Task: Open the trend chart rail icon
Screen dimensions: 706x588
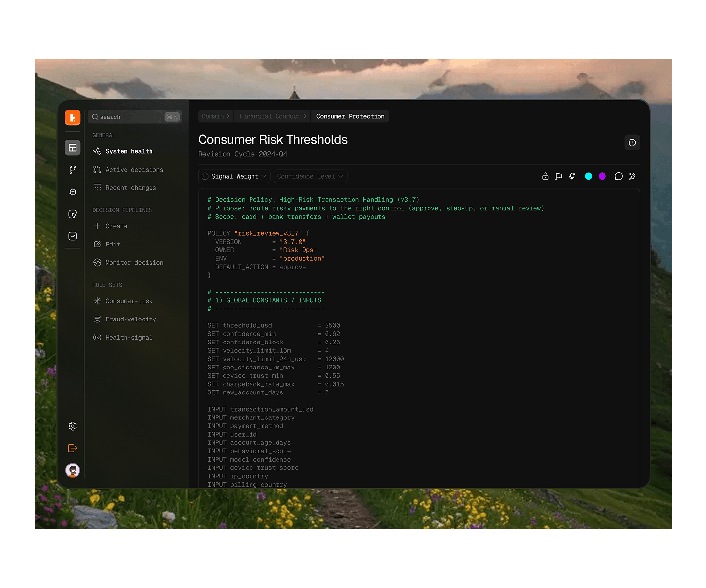Action: [x=73, y=236]
